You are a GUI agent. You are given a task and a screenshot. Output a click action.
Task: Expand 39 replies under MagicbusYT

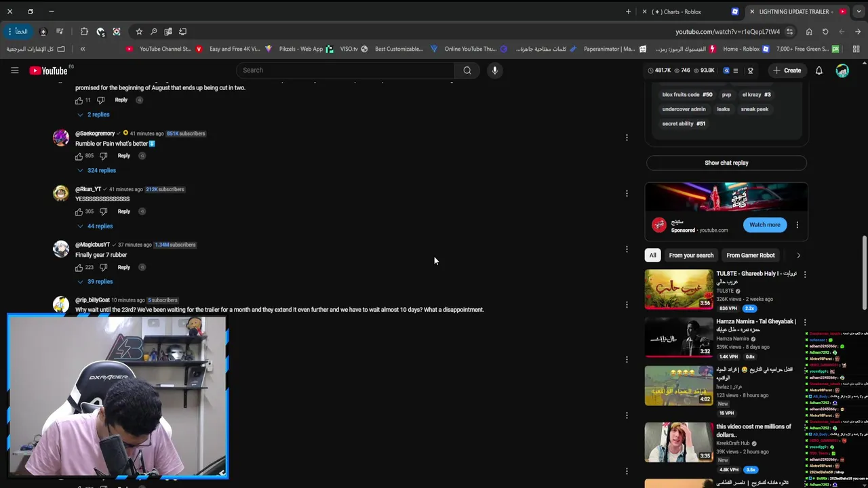pyautogui.click(x=95, y=282)
